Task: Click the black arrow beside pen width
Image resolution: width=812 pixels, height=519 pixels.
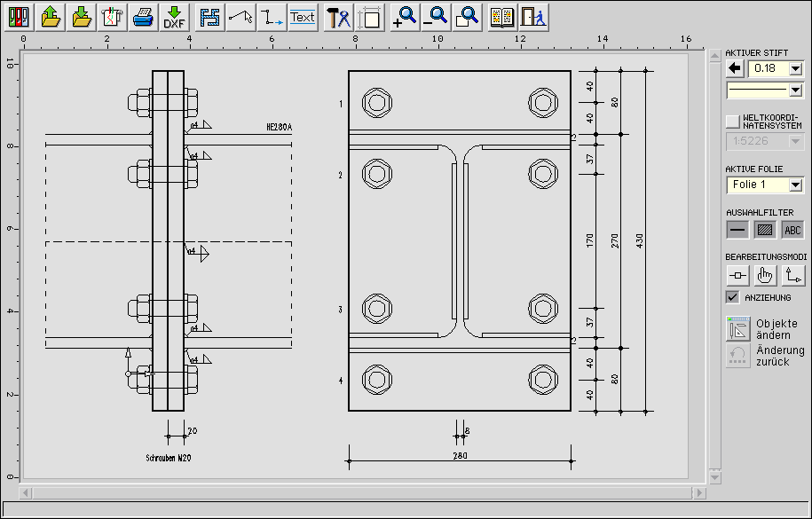Action: coord(735,68)
